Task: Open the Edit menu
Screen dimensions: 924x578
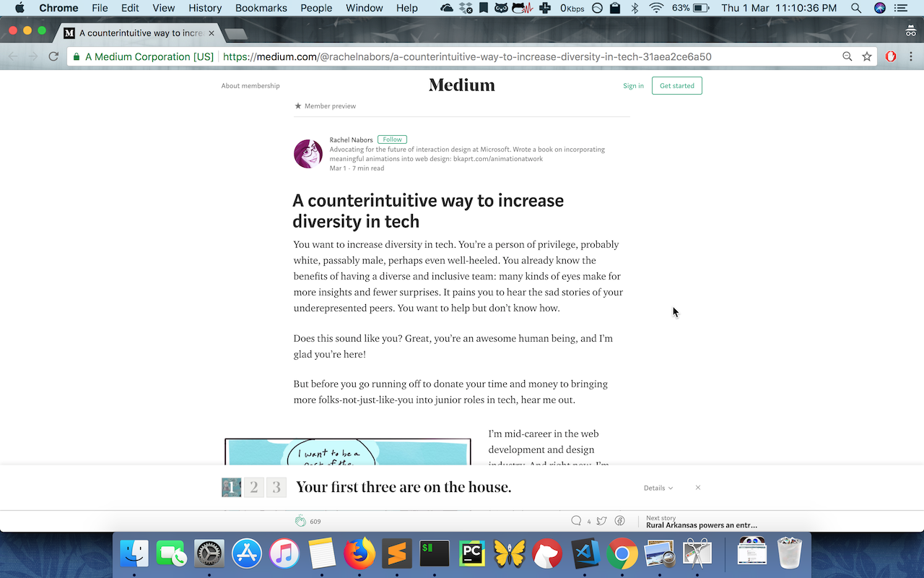Action: point(130,8)
